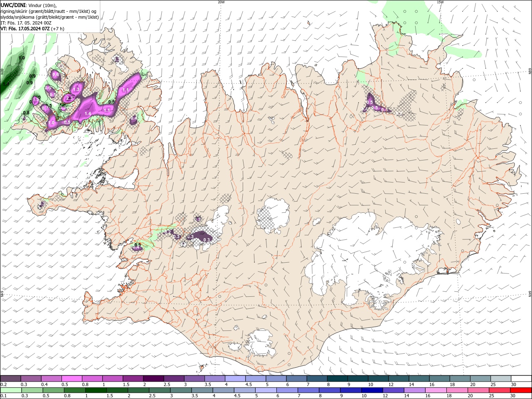Pick the deep blue bottom-row swatch between 10 and 12
The width and height of the screenshot is (532, 399).
coord(372,390)
